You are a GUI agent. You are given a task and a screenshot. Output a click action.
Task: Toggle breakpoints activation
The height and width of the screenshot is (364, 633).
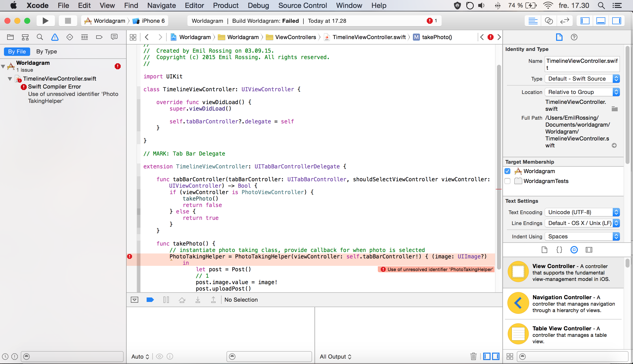pos(150,300)
